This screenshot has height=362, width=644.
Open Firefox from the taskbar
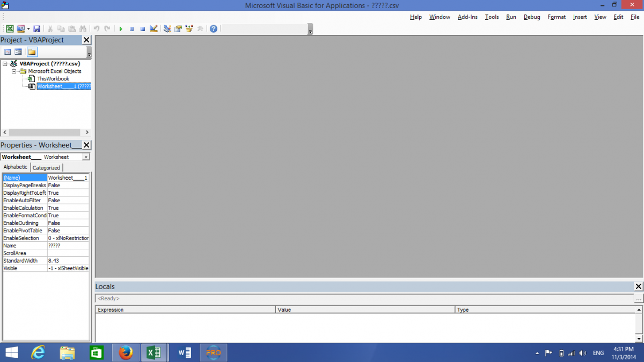126,352
